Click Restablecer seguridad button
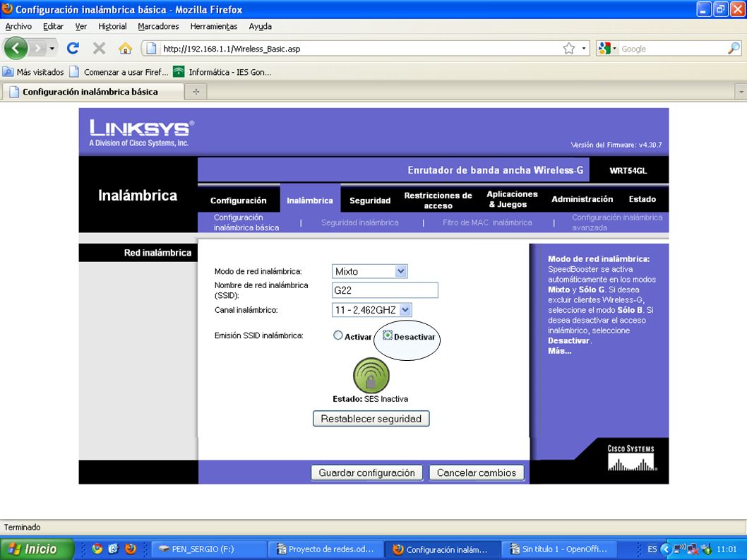Screen dimensions: 747x560 tap(371, 419)
